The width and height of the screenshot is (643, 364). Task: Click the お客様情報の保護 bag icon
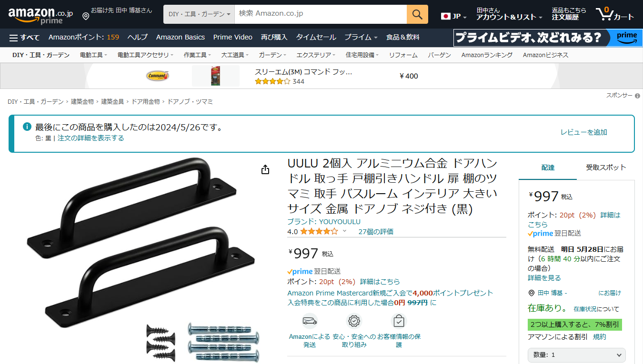399,321
